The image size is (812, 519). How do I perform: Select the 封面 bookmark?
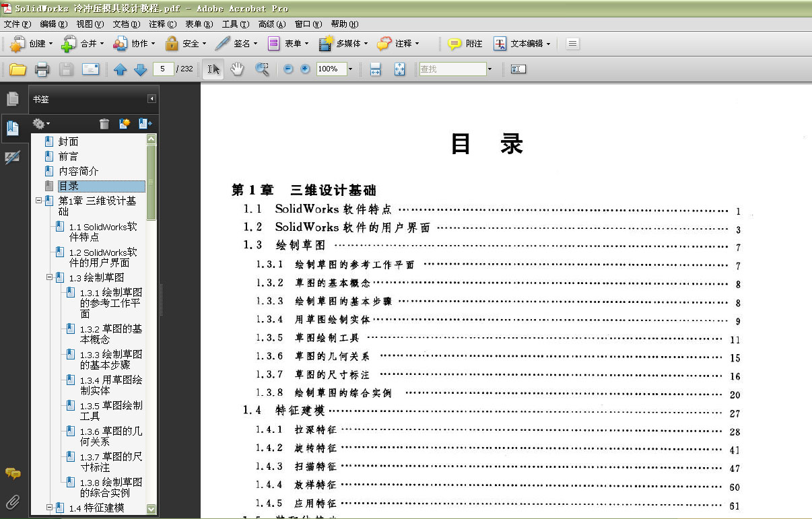pos(68,141)
